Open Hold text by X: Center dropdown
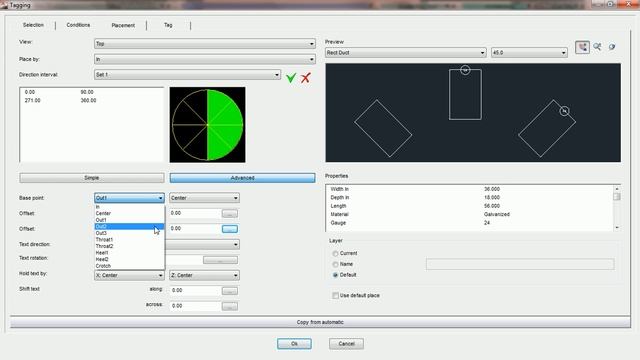 tap(129, 276)
